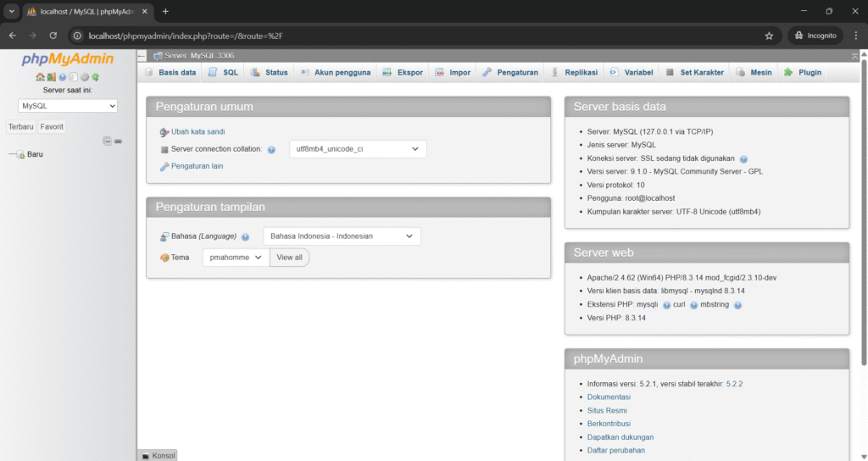The width and height of the screenshot is (868, 461).
Task: Click the key icon beside Ubah kata sandi
Action: coord(164,132)
